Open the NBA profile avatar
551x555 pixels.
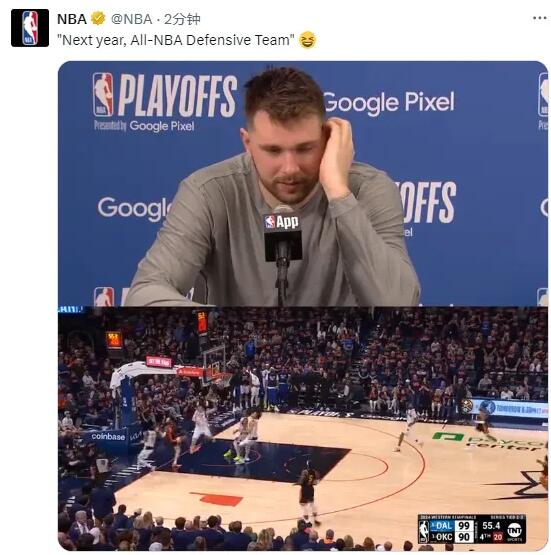30,28
